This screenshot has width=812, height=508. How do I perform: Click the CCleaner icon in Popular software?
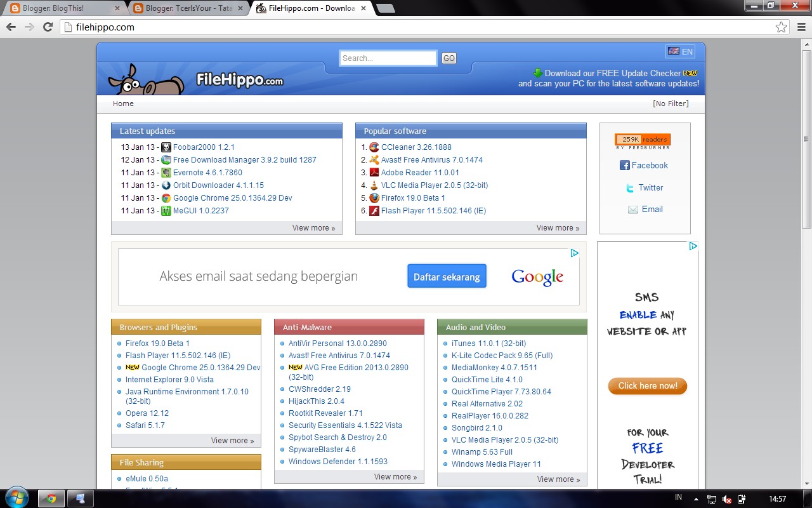(374, 147)
